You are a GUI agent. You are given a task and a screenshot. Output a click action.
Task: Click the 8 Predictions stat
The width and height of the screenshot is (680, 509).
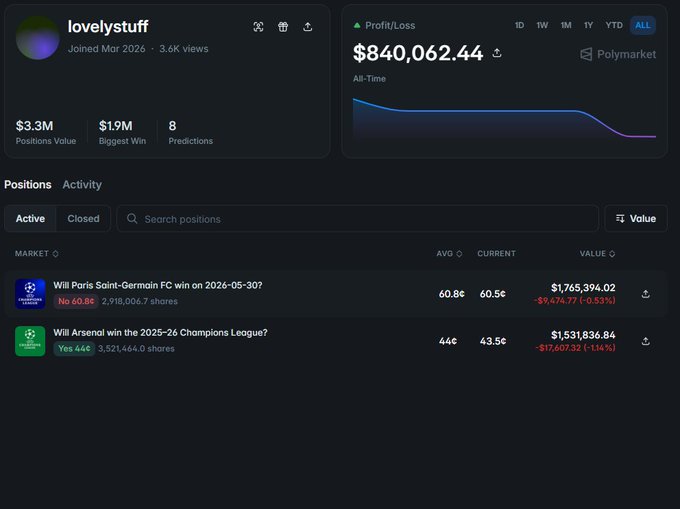(190, 132)
